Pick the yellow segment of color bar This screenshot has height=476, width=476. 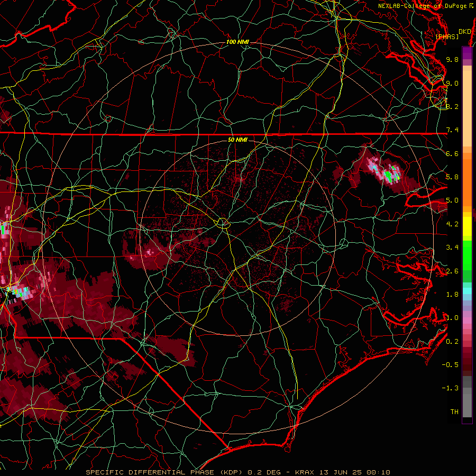(x=467, y=226)
